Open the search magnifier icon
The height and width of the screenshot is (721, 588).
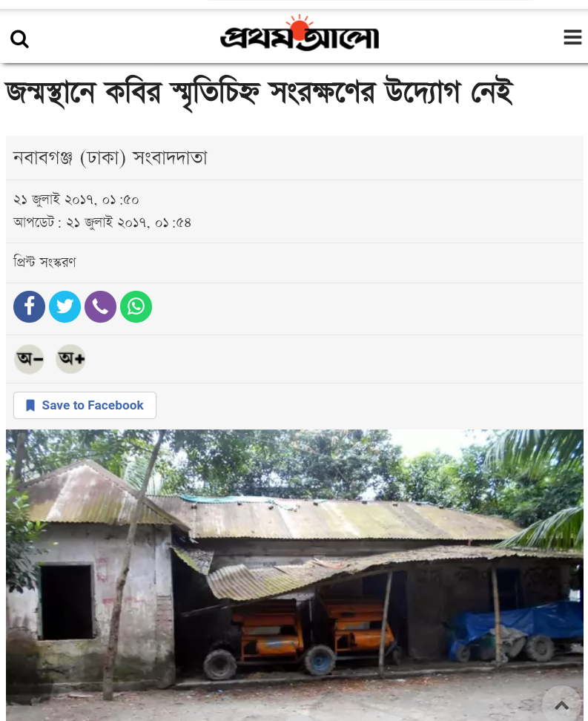19,39
